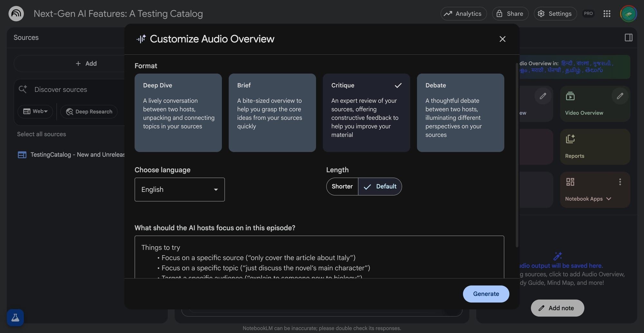Choose the Default length option
This screenshot has width=644, height=333.
pyautogui.click(x=380, y=186)
